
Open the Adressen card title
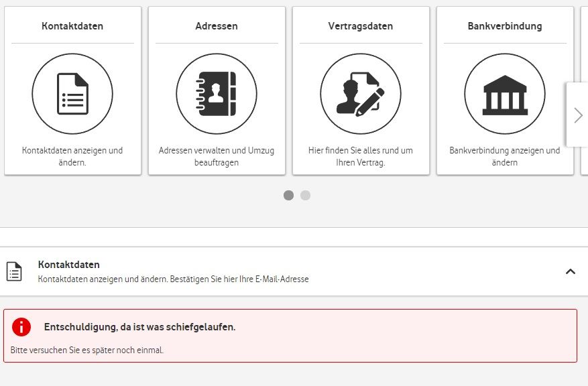tap(216, 25)
